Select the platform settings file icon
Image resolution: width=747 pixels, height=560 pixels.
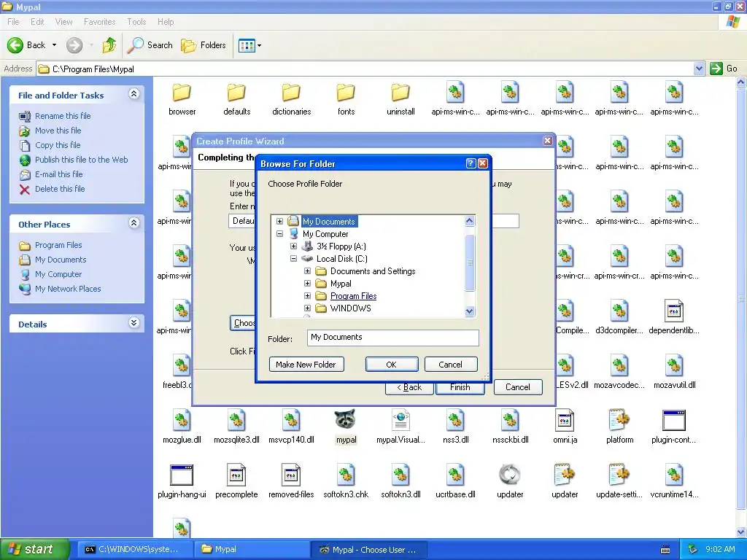[619, 420]
